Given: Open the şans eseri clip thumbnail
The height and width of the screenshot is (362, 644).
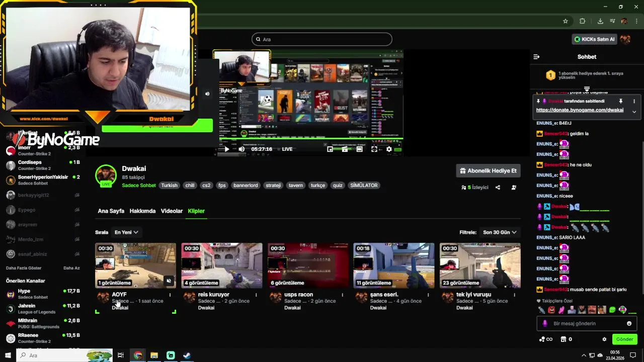Looking at the screenshot, I should (394, 265).
